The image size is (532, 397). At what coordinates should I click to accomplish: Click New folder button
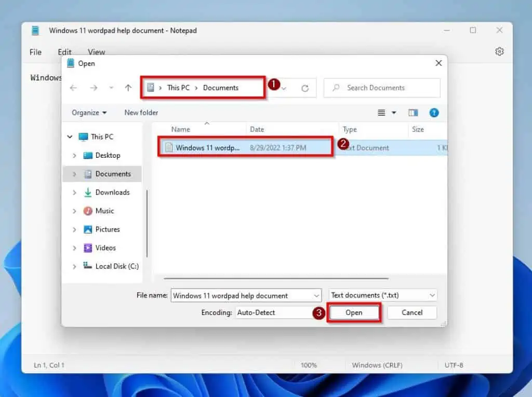coord(141,113)
